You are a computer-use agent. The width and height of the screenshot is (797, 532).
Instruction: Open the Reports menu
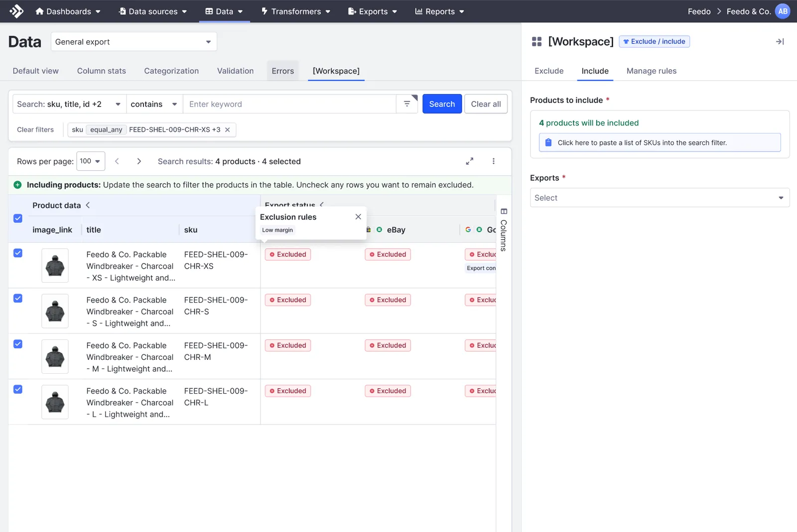click(x=439, y=11)
